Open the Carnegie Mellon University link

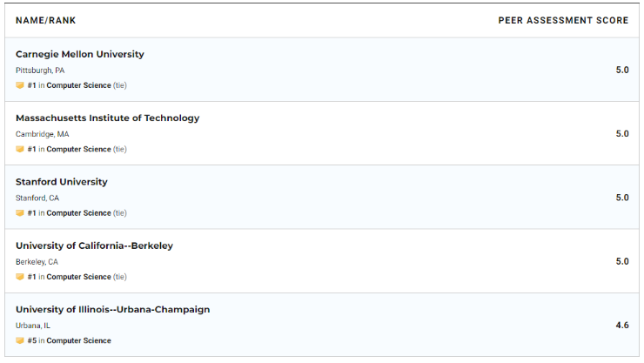80,54
